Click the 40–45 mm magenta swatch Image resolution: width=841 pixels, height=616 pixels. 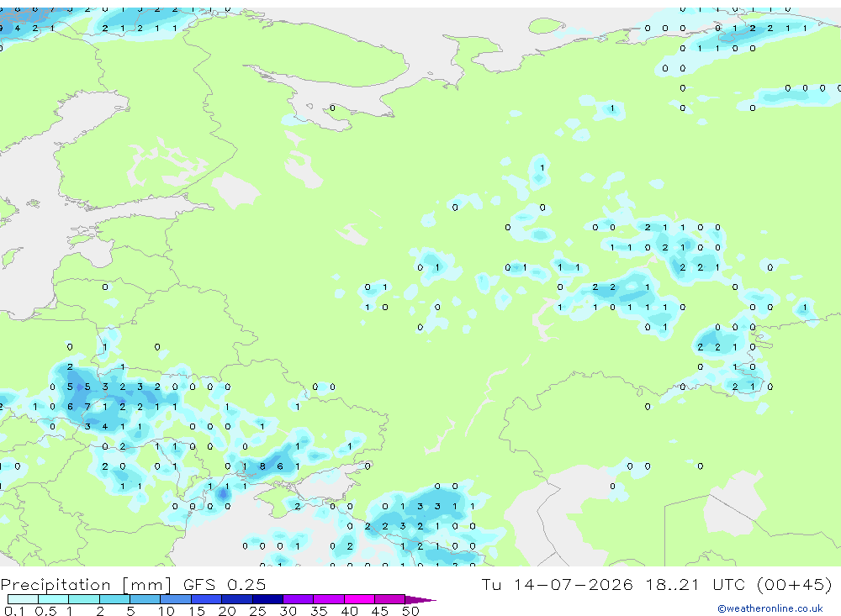pos(359,599)
